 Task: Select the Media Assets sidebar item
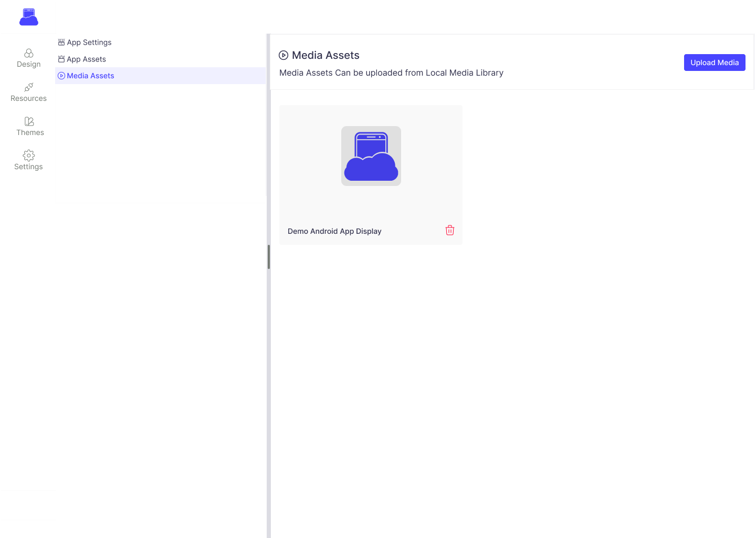tap(91, 76)
